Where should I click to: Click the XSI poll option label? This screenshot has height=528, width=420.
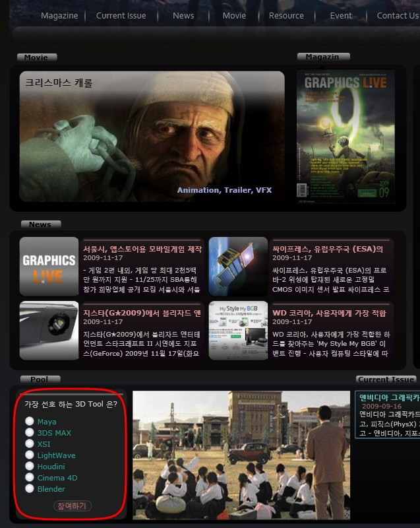(44, 444)
